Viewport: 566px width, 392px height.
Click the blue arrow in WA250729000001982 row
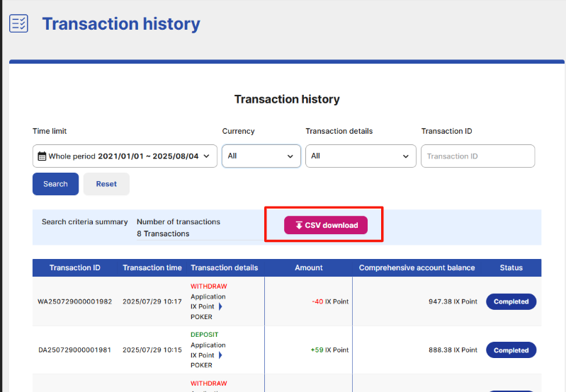click(x=220, y=306)
